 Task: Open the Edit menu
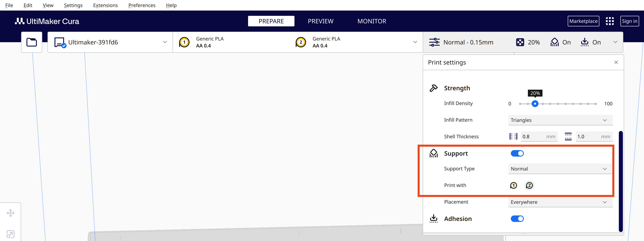click(28, 5)
